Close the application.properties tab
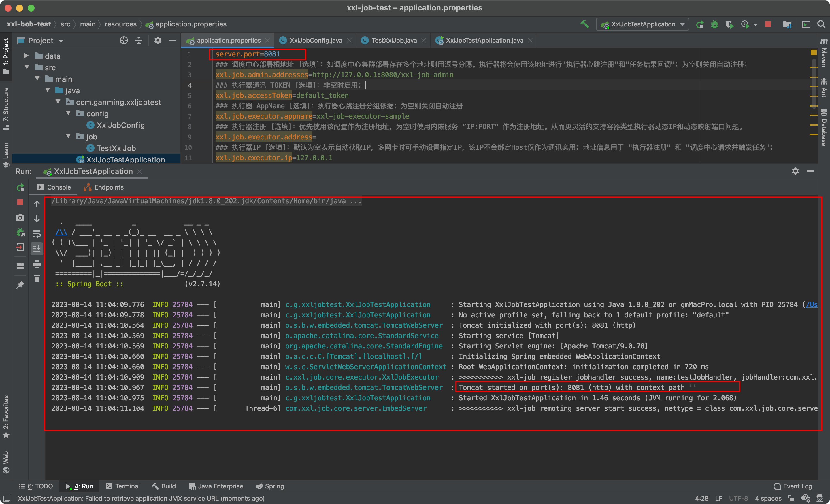Viewport: 830px width, 504px height. coord(267,40)
